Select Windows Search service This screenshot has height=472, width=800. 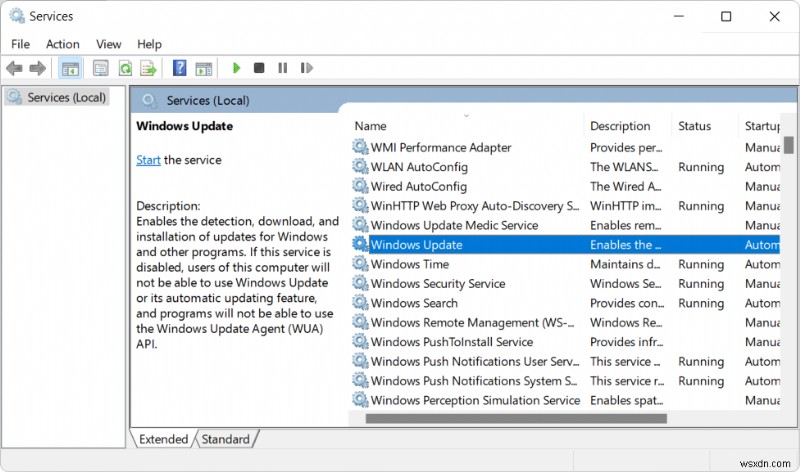[414, 303]
